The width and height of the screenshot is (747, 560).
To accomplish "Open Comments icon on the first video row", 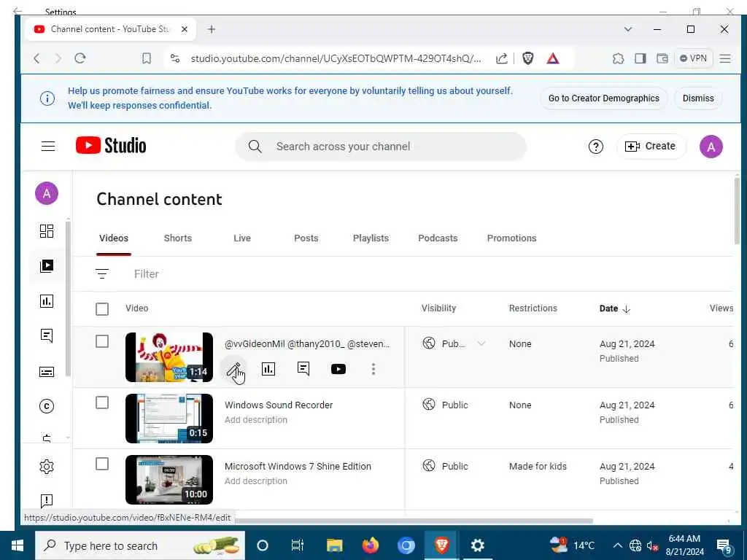I will [x=303, y=368].
